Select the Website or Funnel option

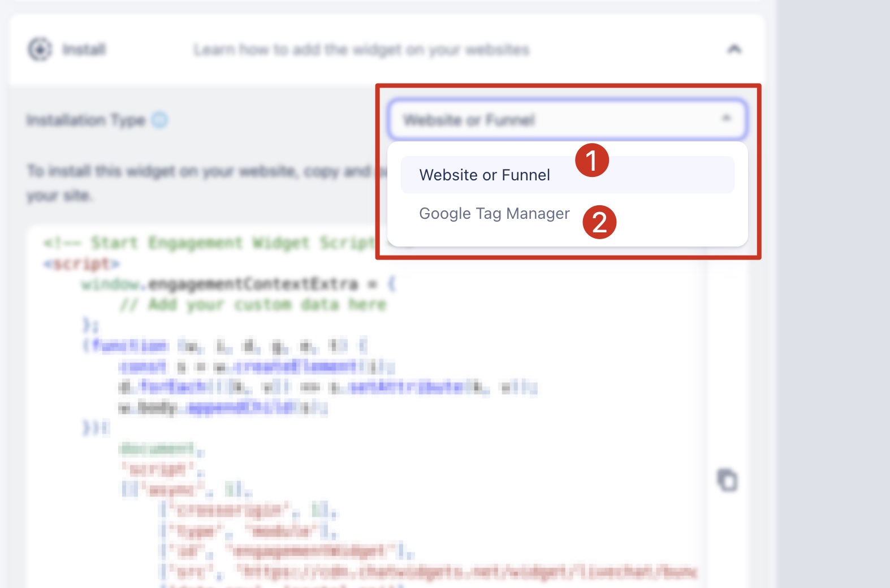point(485,175)
